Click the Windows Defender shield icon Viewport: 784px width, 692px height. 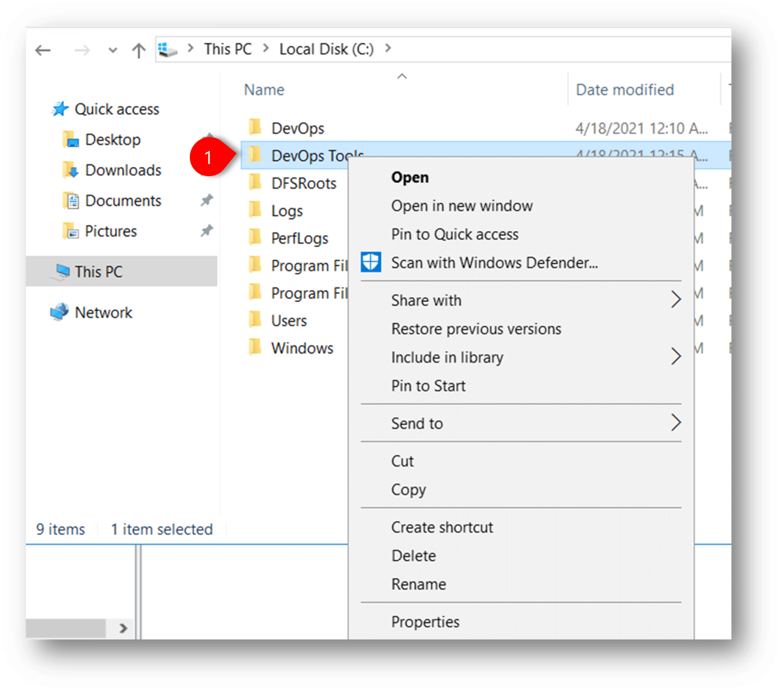point(371,262)
